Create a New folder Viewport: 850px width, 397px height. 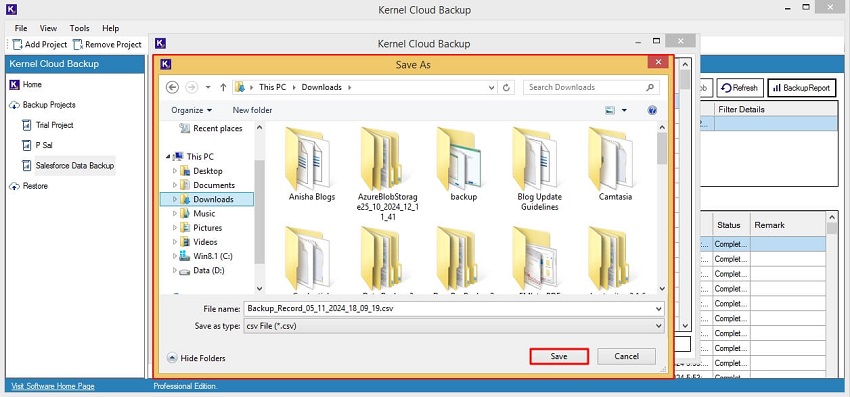(x=253, y=110)
